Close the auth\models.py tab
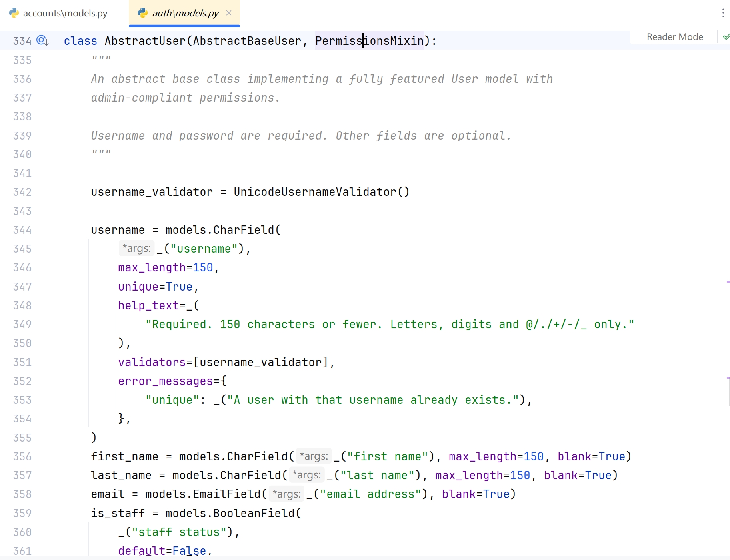The width and height of the screenshot is (730, 560). click(x=229, y=13)
